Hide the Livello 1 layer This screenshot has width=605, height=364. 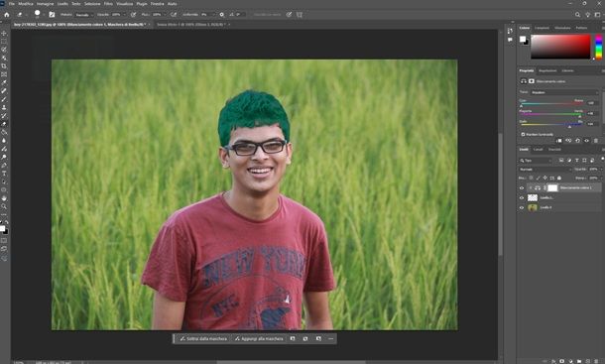click(522, 197)
